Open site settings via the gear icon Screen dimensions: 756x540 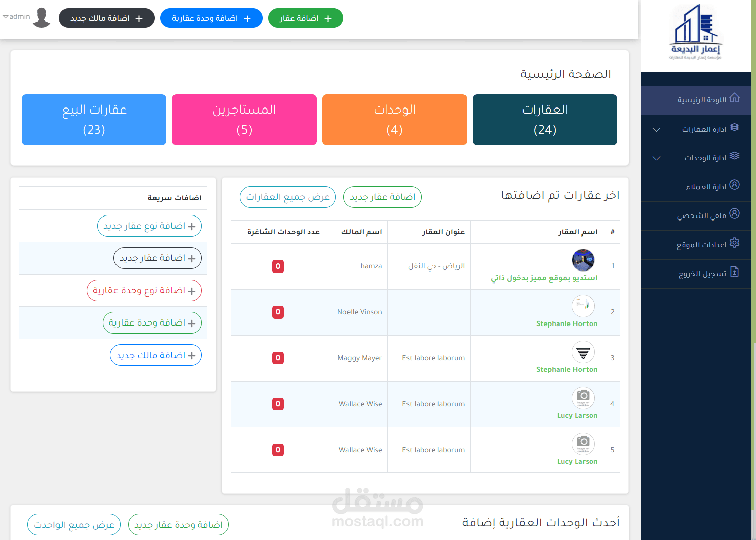734,243
